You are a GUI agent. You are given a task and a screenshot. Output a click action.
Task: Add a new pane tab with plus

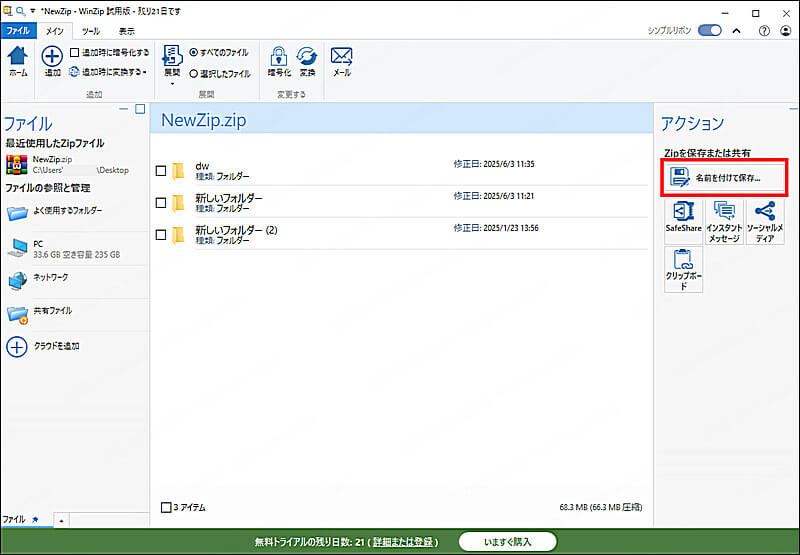pos(61,520)
